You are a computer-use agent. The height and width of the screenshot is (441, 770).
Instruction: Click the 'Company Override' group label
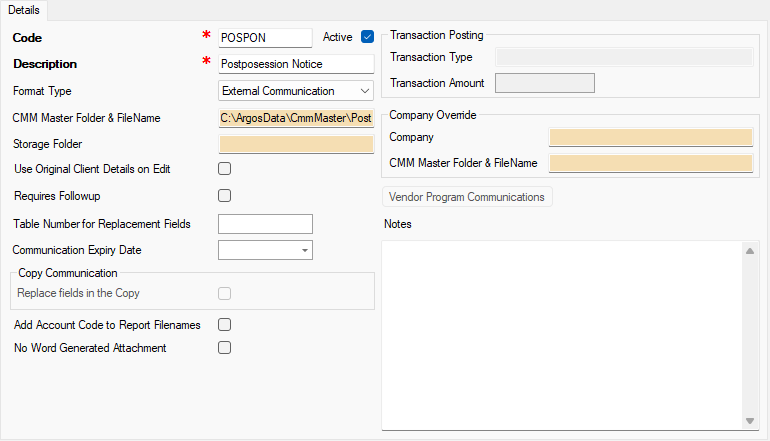433,115
